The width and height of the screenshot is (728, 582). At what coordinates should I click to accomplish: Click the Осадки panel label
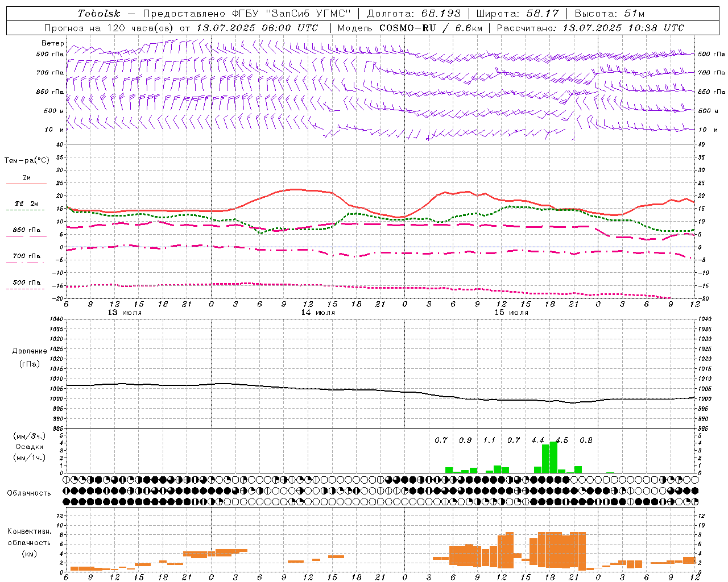(29, 447)
